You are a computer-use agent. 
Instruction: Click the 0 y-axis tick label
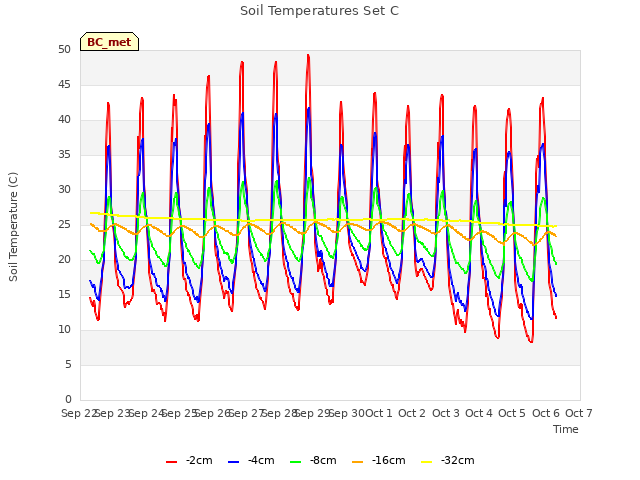(x=68, y=400)
